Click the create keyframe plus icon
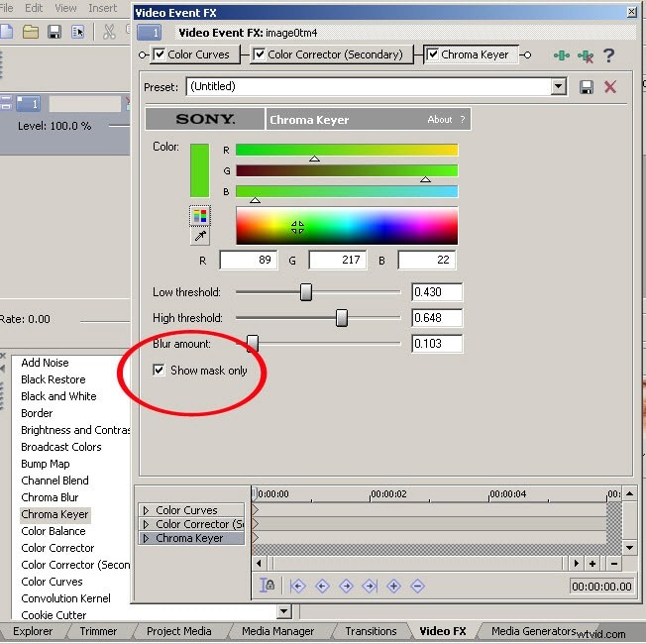Image resolution: width=646 pixels, height=644 pixels. click(393, 586)
